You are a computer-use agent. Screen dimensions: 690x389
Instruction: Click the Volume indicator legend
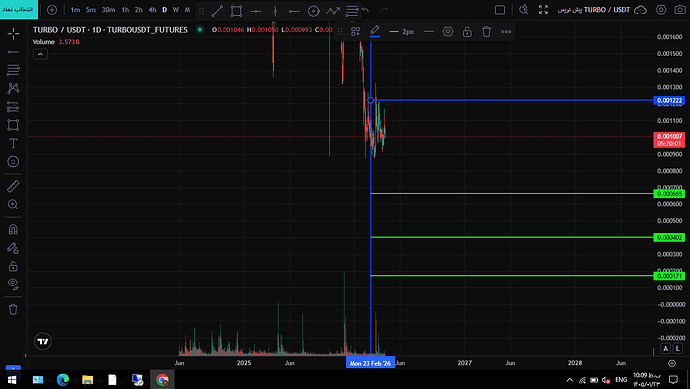(x=44, y=42)
